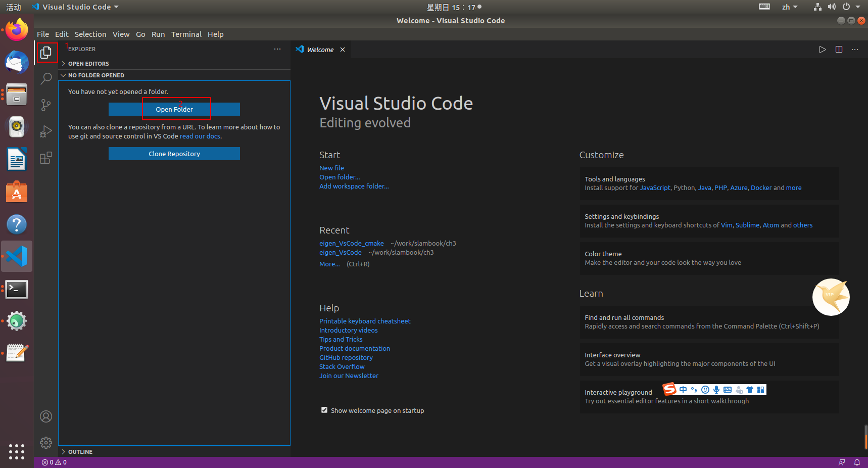Viewport: 868px width, 468px height.
Task: Click Find and run all commands card
Action: pos(709,322)
